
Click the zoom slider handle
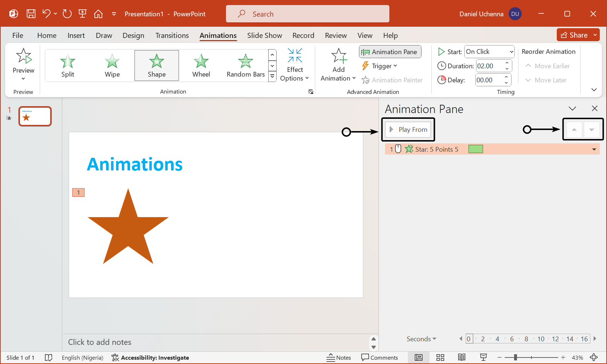tap(515, 357)
